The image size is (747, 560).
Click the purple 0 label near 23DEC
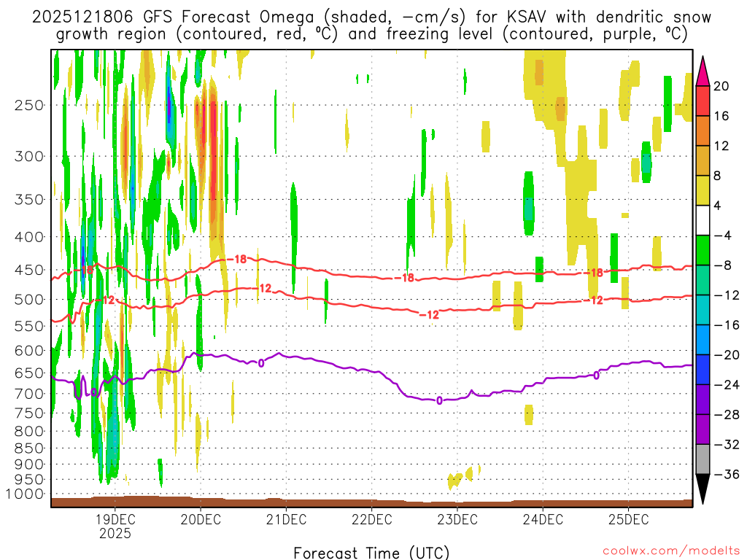(x=439, y=401)
